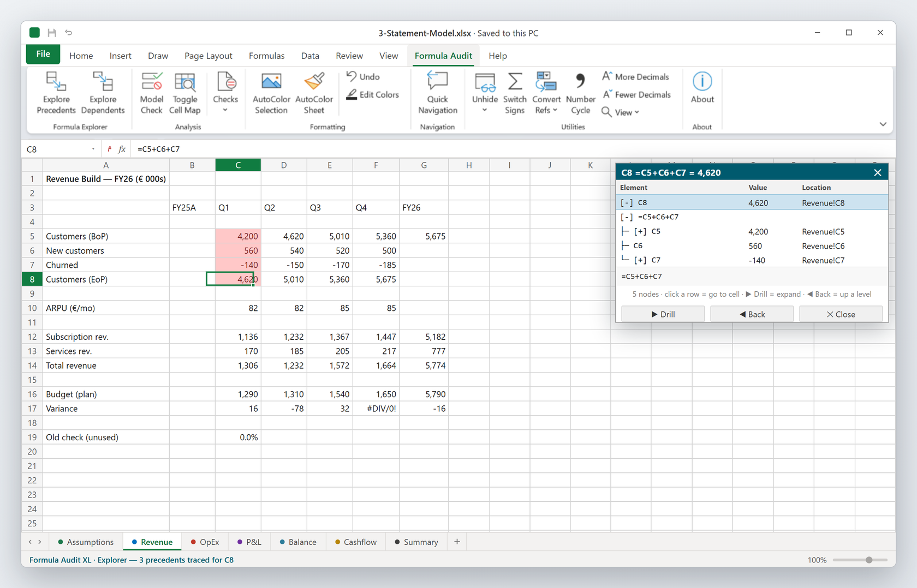Select the Total revenue label cell

(x=106, y=365)
